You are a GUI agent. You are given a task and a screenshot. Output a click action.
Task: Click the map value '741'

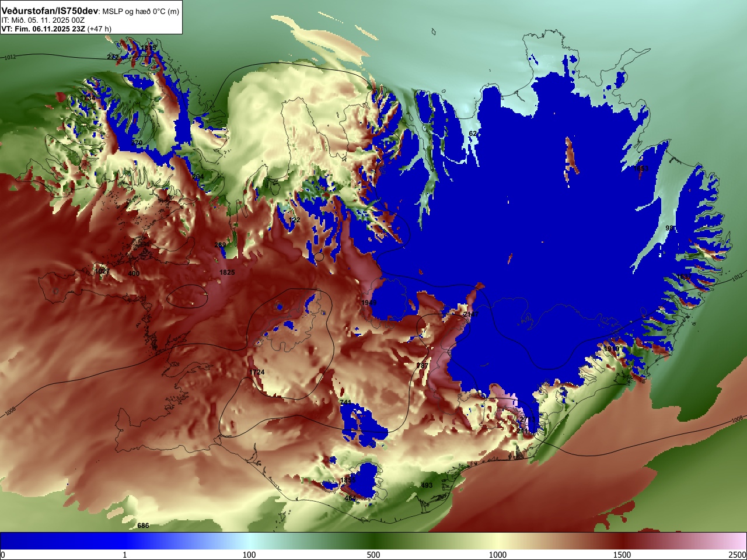point(345,402)
